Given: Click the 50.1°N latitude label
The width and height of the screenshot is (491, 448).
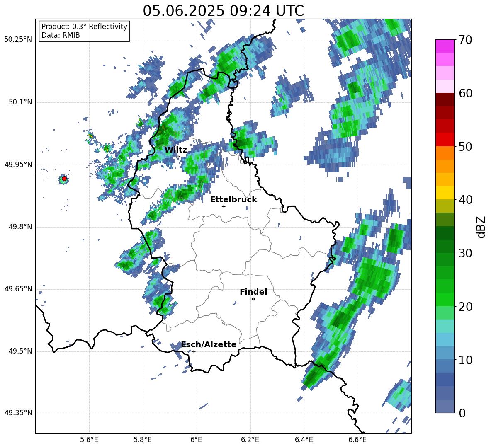Looking at the screenshot, I should click(x=20, y=102).
